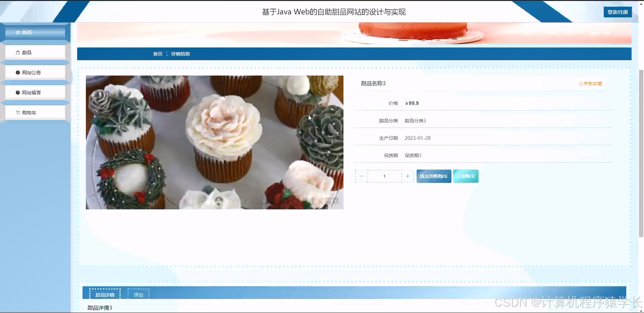Click 添加到购物车 to add item to cart
Image resolution: width=644 pixels, height=313 pixels.
pos(433,176)
